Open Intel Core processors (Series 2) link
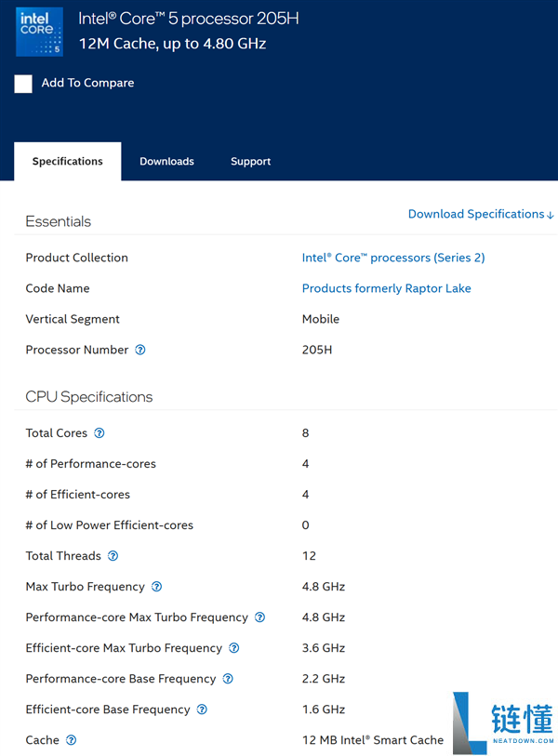The height and width of the screenshot is (756, 558). pos(393,258)
